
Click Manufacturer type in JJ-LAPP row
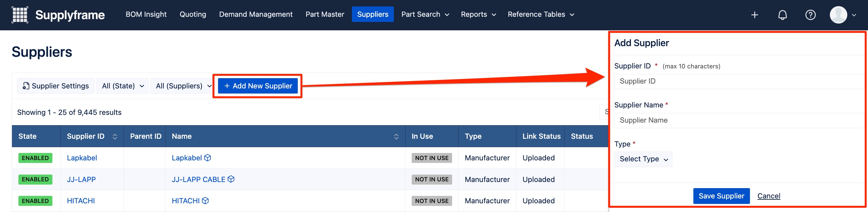click(x=487, y=179)
